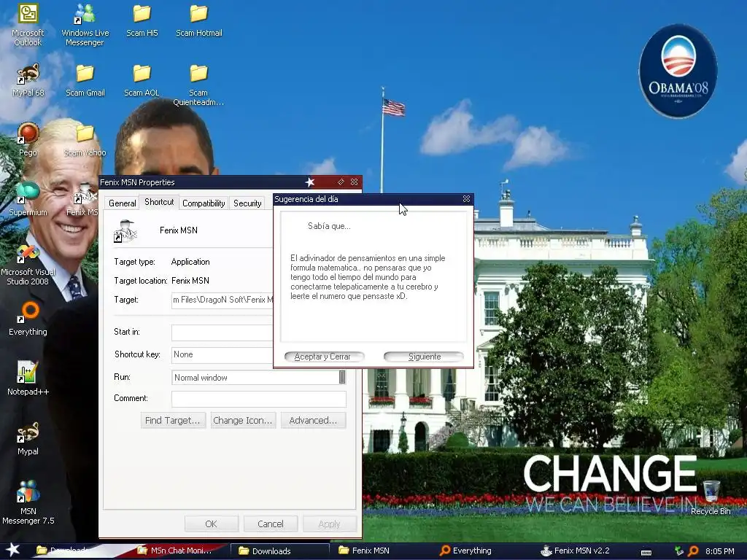Click the help icon in Properties title bar
The image size is (747, 560).
tap(341, 182)
